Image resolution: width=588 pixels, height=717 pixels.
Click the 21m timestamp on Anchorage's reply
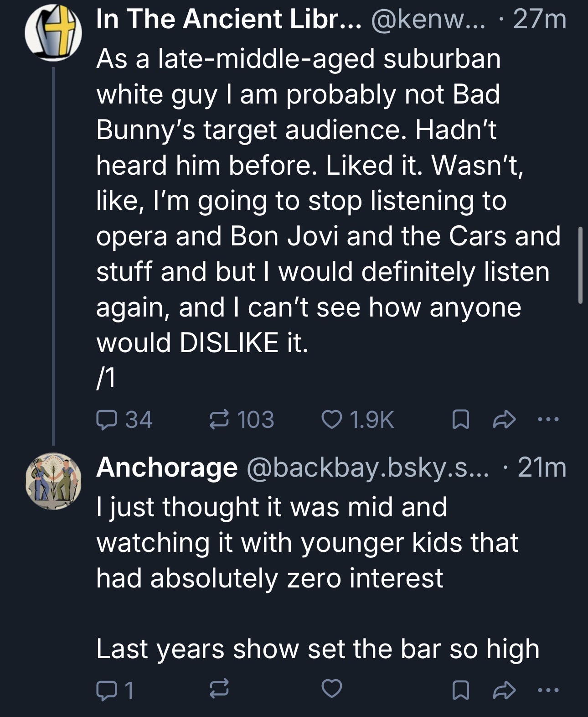542,467
